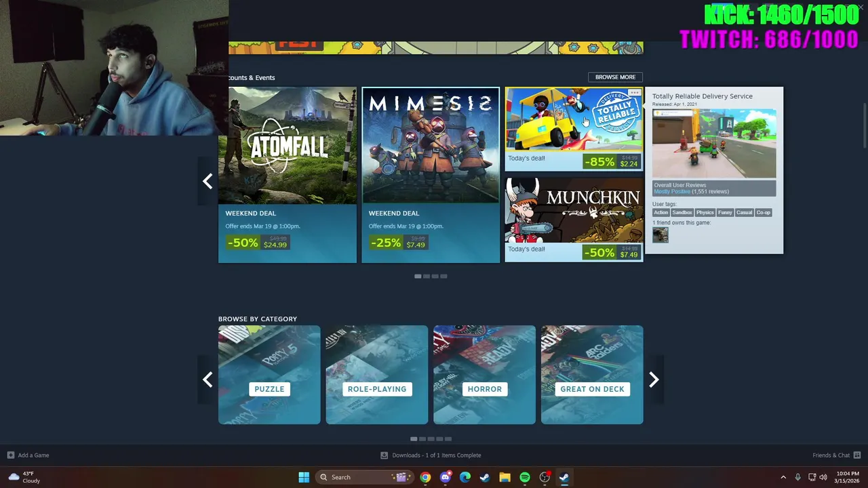Jump to first page dot of category carousel
868x488 pixels.
(414, 439)
